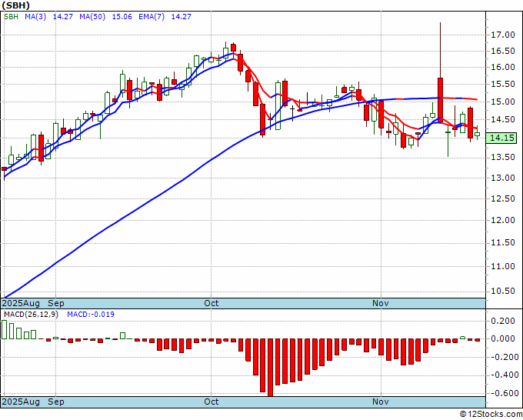The image size is (523, 420).
Task: Click the 12.00 price axis label
Action: click(503, 220)
